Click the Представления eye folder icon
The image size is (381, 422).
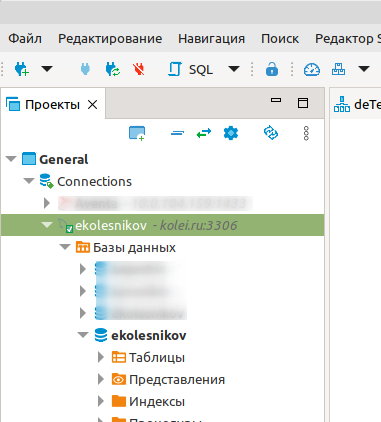click(x=119, y=379)
